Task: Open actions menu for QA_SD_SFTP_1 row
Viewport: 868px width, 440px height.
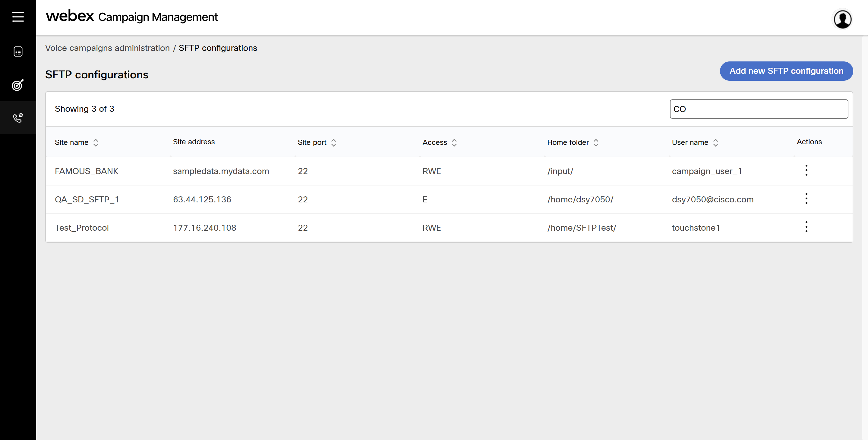Action: 806,199
